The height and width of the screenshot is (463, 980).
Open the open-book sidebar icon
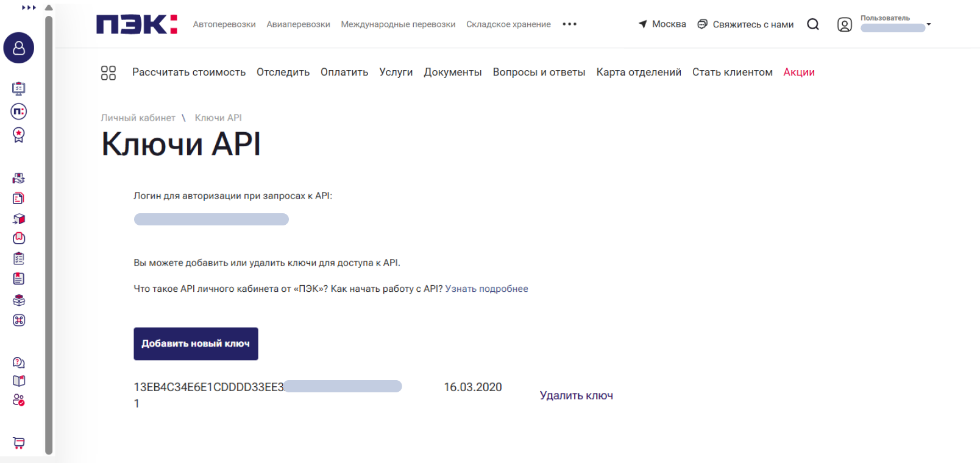(x=19, y=381)
